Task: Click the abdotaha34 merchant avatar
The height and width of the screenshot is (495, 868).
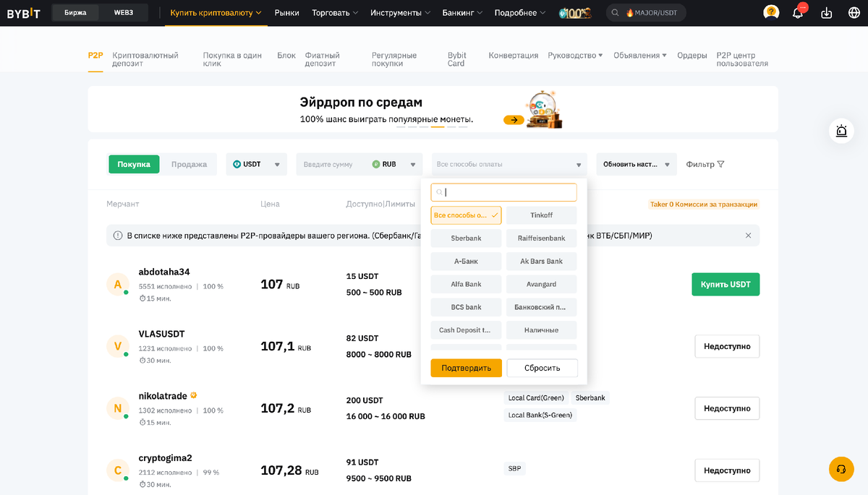Action: (118, 285)
